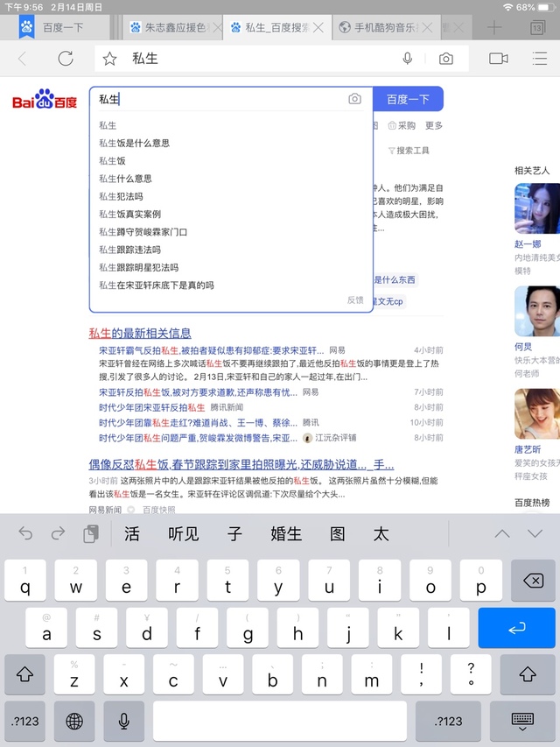This screenshot has height=747, width=560.
Task: Click the 赵一娜 photo thumbnail
Action: (537, 208)
